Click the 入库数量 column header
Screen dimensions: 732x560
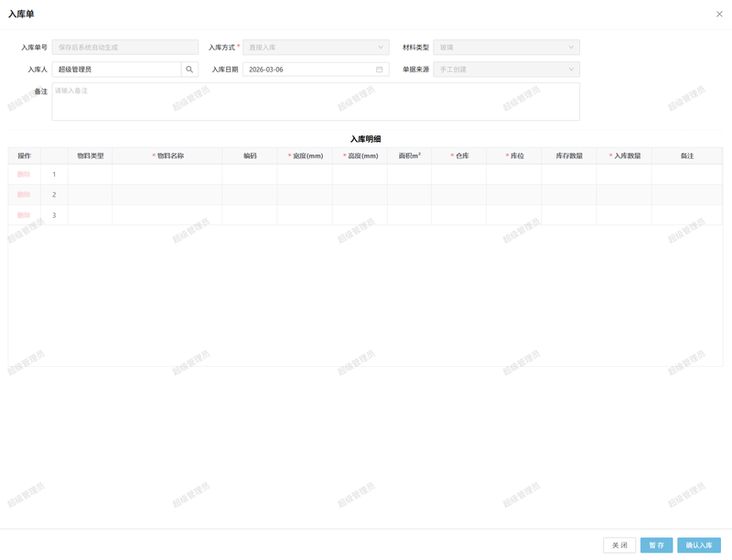click(624, 156)
